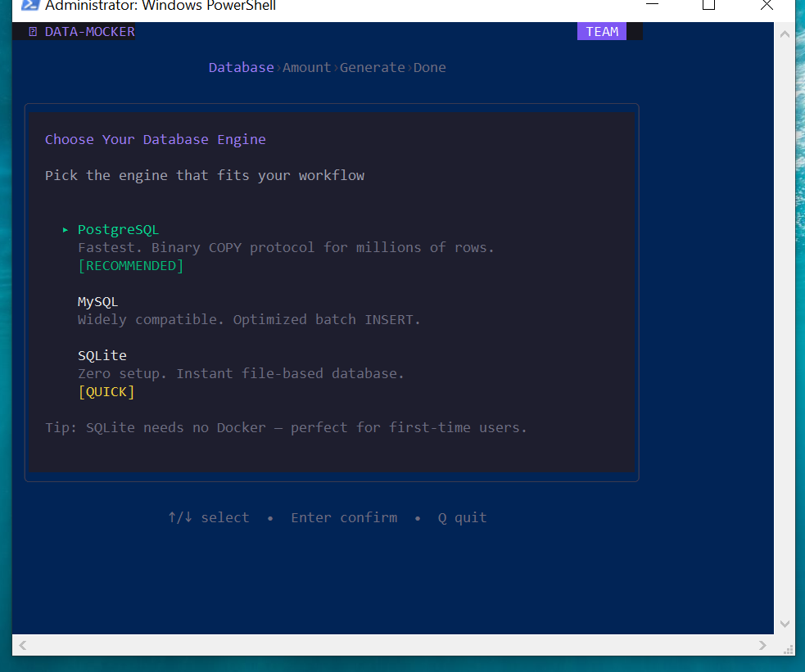This screenshot has height=672, width=805.
Task: Choose the MySQL engine option
Action: pyautogui.click(x=97, y=302)
